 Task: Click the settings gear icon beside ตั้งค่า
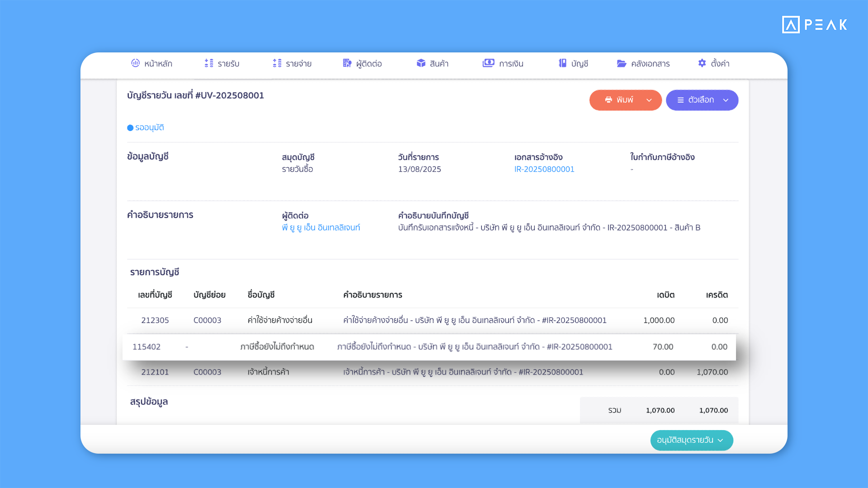(x=702, y=63)
